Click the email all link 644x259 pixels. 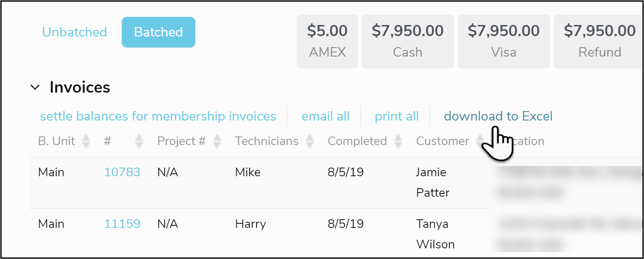(x=325, y=116)
